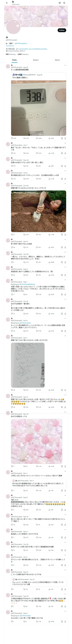Switch to the Replies tab

[36, 60]
